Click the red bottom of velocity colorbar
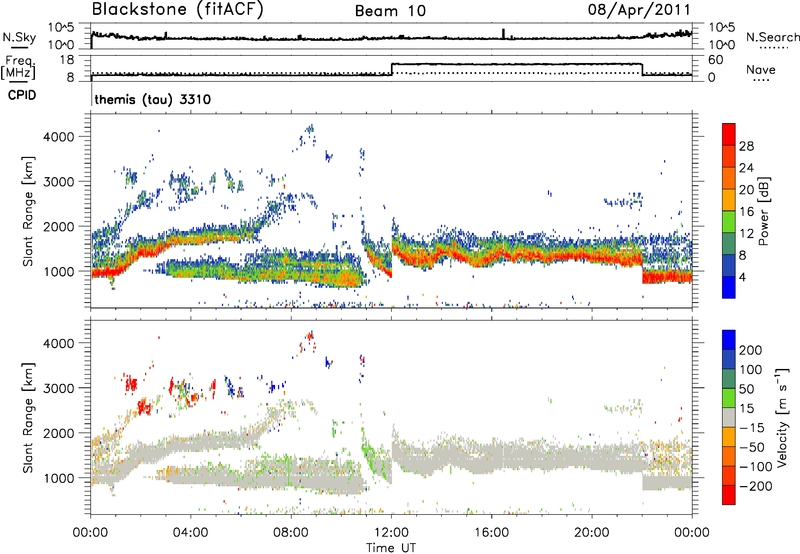This screenshot has height=554, width=800. [729, 495]
